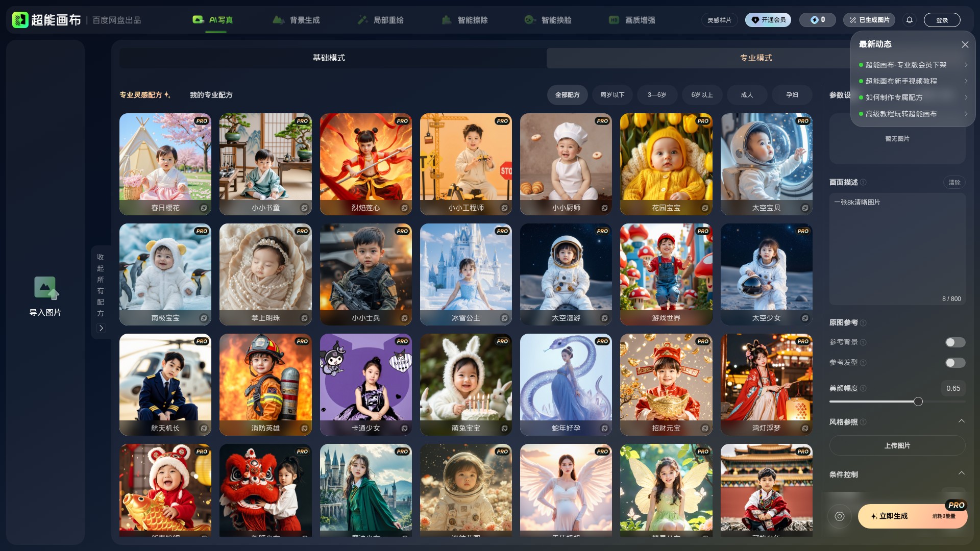
Task: Switch to the 基础模式 tab
Action: click(329, 58)
